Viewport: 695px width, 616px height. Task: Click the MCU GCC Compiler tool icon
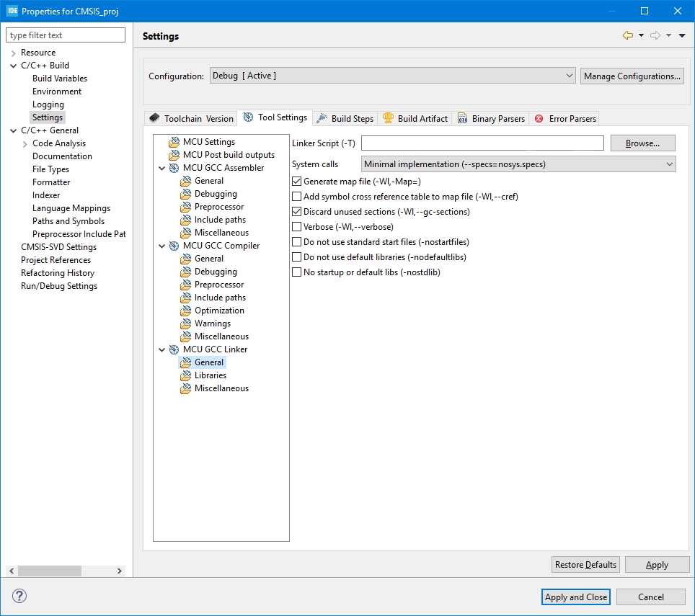point(174,246)
